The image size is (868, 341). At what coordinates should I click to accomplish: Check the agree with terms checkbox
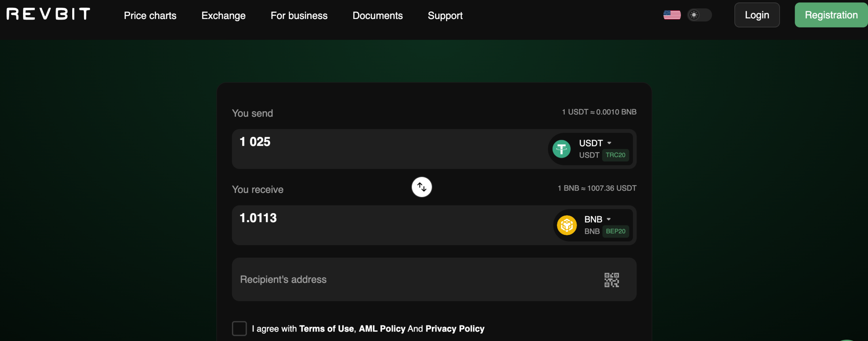pos(239,328)
